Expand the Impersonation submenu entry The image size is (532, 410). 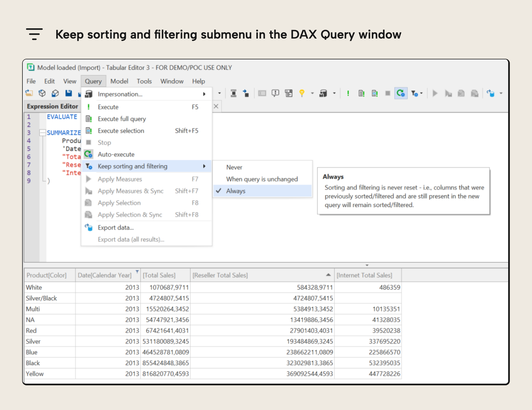[x=147, y=94]
